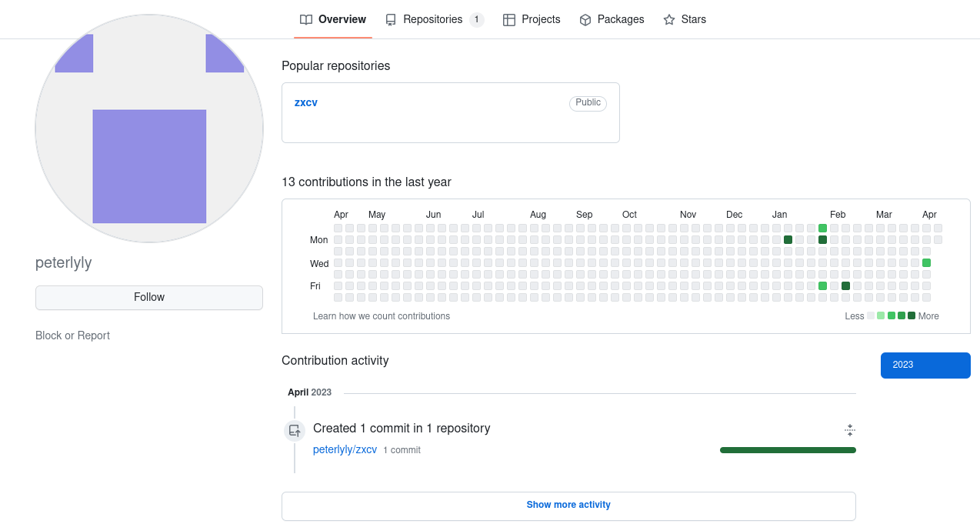Screen dimensions: 980x524
Task: Click the Projects table icon
Action: [x=509, y=20]
